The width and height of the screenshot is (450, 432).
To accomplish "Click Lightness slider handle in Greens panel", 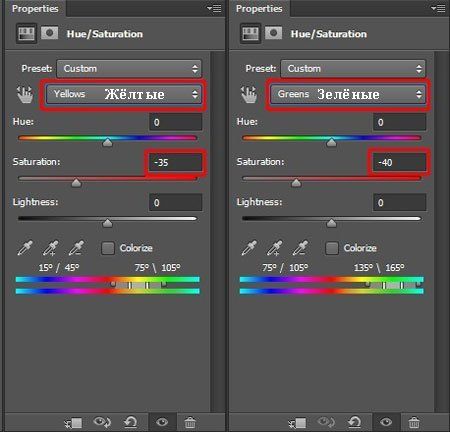I will (x=331, y=223).
